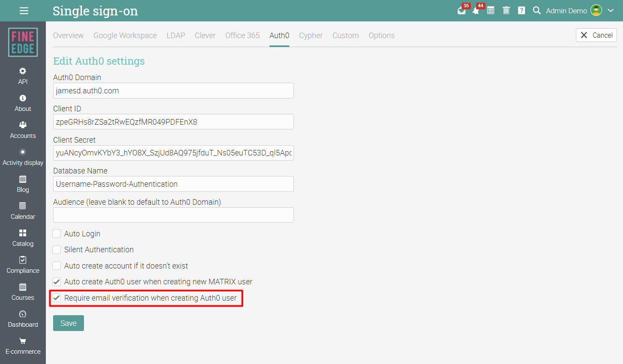
Task: Open the hamburger navigation menu
Action: 24,11
